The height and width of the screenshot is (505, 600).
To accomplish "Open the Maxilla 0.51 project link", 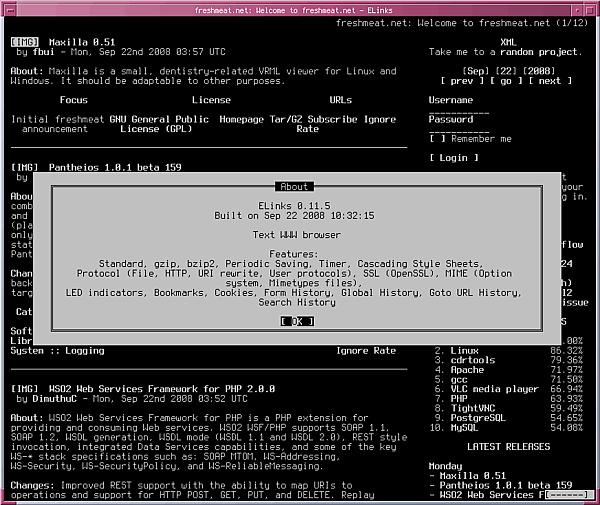I will 82,42.
